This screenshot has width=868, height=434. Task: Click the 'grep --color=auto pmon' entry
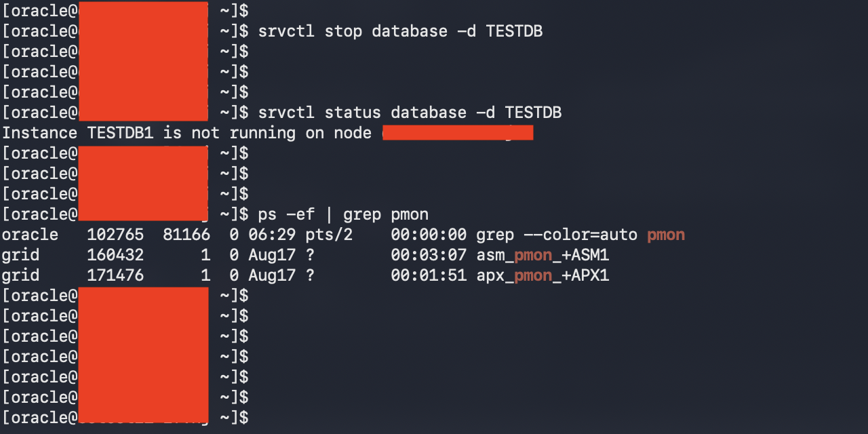580,235
